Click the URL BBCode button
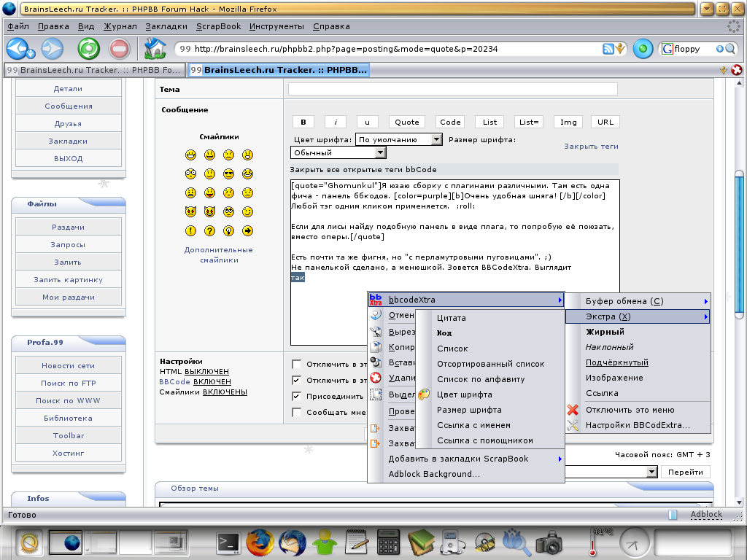Screen dimensions: 747x560 coord(605,122)
